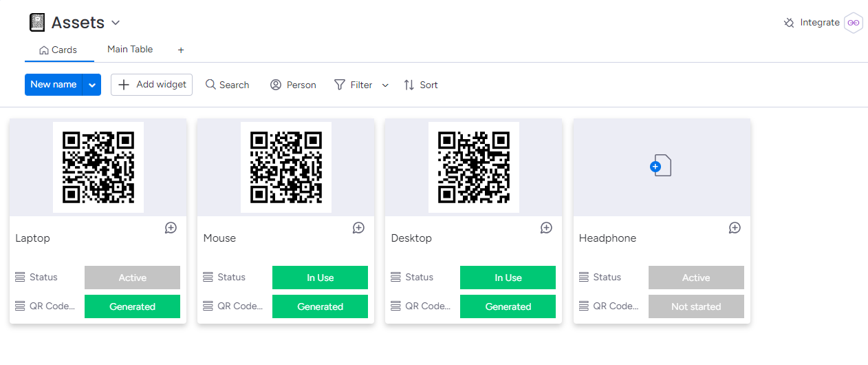Open the Filter option
This screenshot has height=365, width=868.
pyautogui.click(x=354, y=85)
